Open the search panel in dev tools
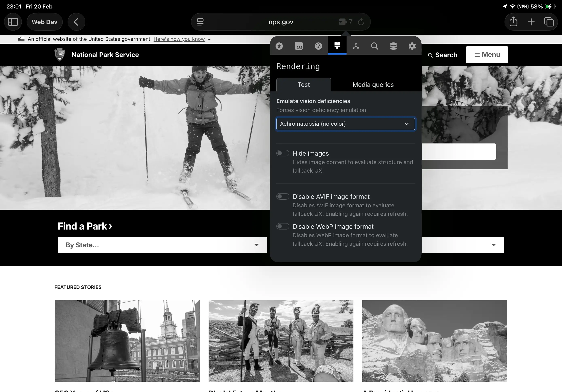562x392 pixels. click(374, 46)
